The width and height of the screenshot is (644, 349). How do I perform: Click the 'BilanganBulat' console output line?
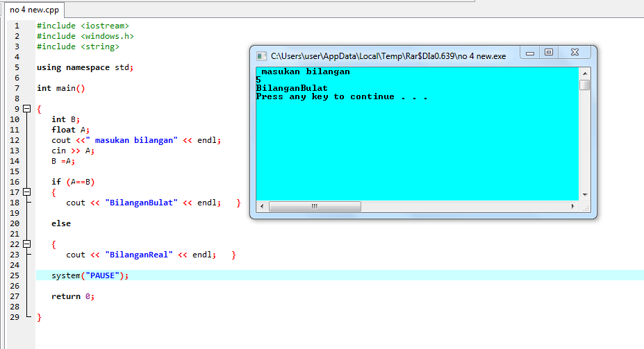coord(292,88)
